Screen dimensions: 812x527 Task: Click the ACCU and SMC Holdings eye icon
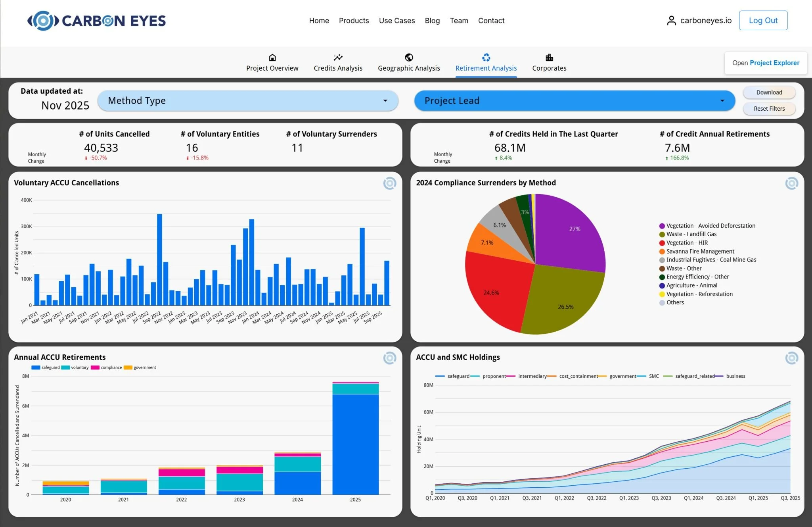(791, 358)
